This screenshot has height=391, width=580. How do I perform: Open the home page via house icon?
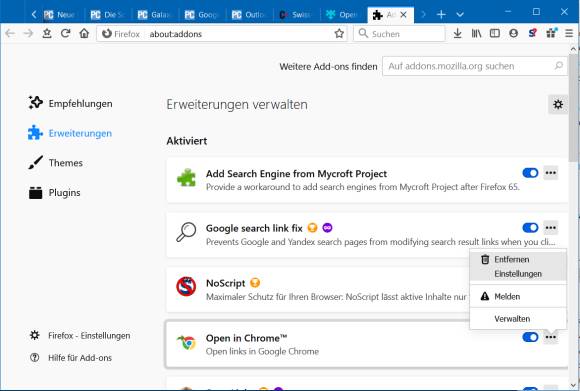point(84,34)
